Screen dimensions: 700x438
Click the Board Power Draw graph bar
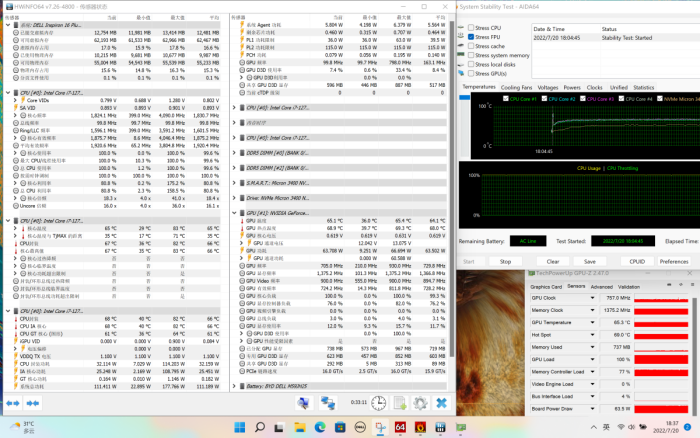(661, 409)
